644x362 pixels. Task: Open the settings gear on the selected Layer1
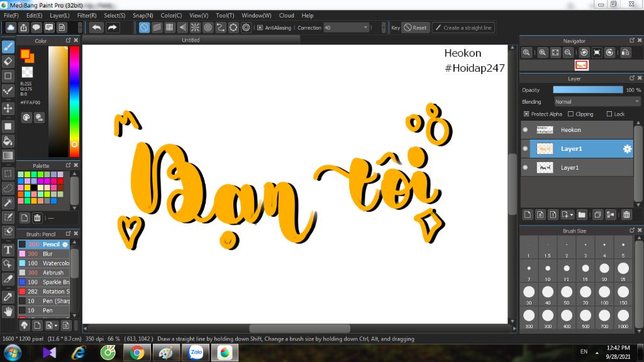pyautogui.click(x=627, y=148)
